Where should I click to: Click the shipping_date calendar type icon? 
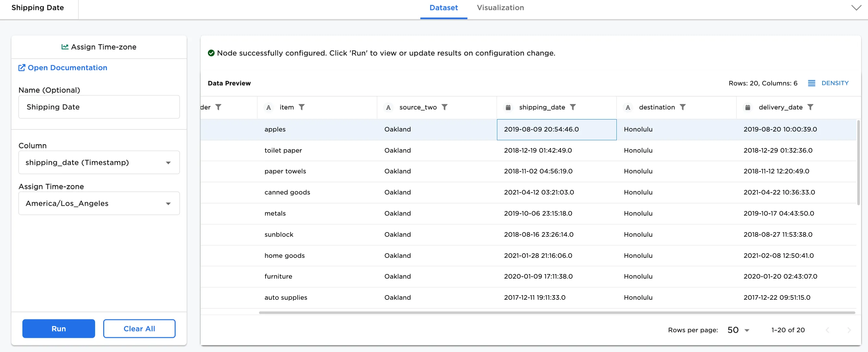click(508, 107)
